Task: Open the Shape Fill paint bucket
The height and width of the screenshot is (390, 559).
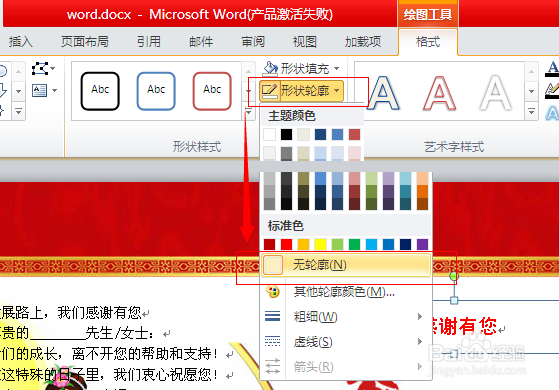Action: [270, 68]
